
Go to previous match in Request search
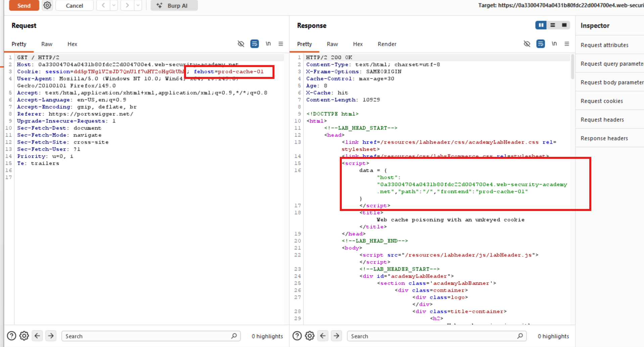coord(37,336)
